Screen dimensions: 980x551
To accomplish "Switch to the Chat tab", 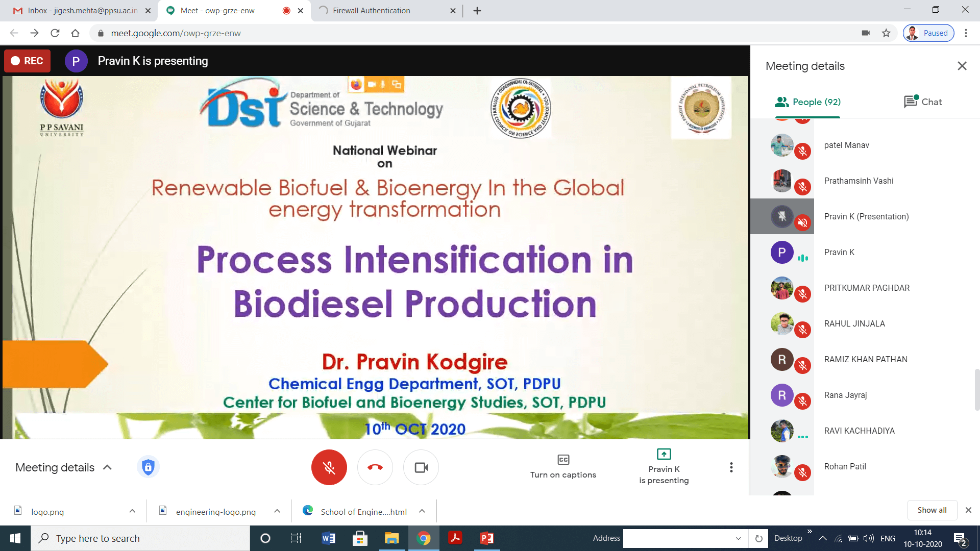I will pos(922,102).
